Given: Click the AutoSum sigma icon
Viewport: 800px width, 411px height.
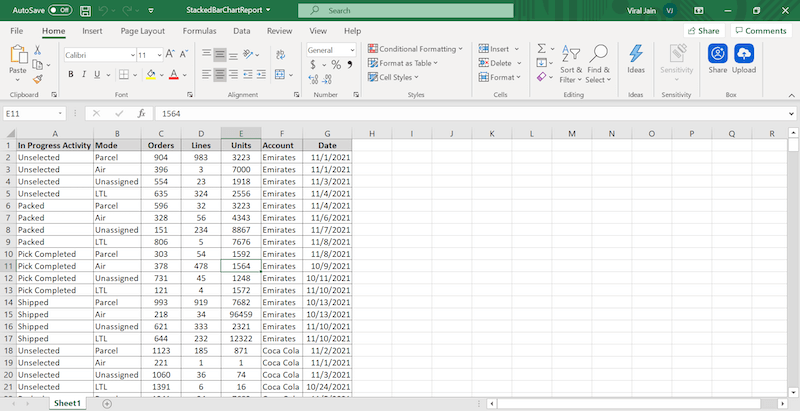Looking at the screenshot, I should 541,48.
